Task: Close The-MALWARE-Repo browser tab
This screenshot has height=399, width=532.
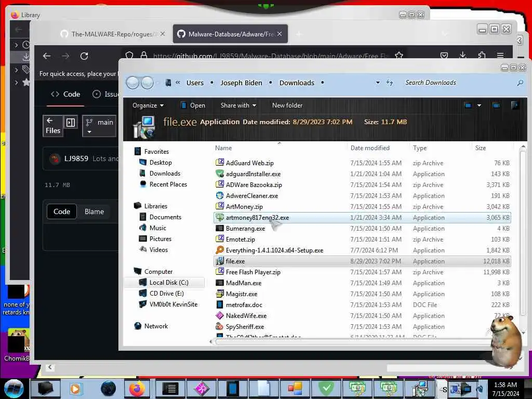Action: click(163, 34)
